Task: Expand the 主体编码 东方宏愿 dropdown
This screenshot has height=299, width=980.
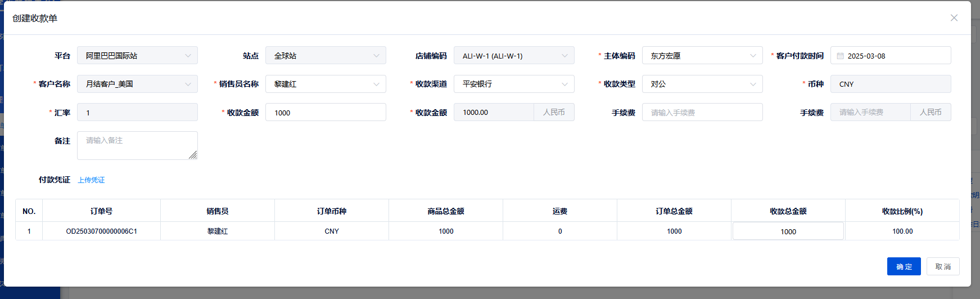Action: [x=702, y=56]
